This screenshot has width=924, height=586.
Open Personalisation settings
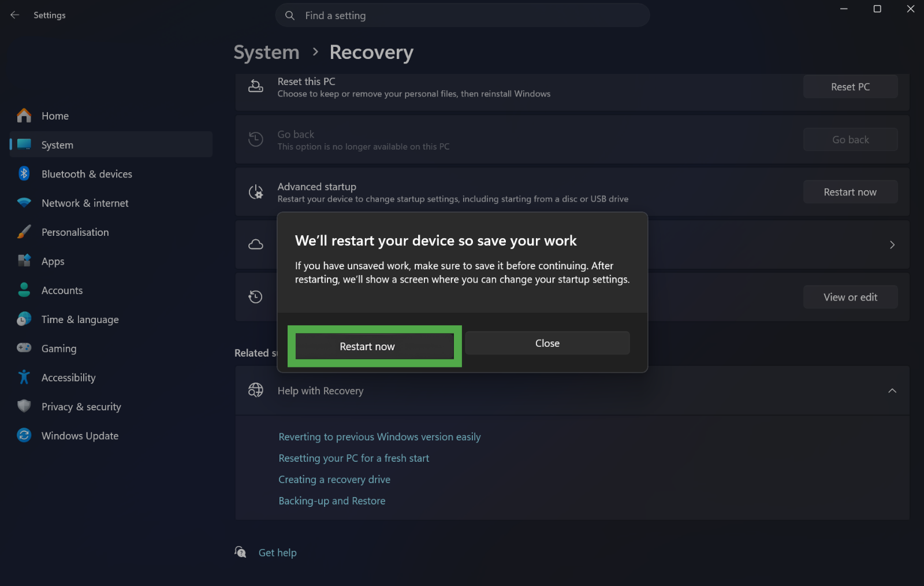click(x=111, y=232)
